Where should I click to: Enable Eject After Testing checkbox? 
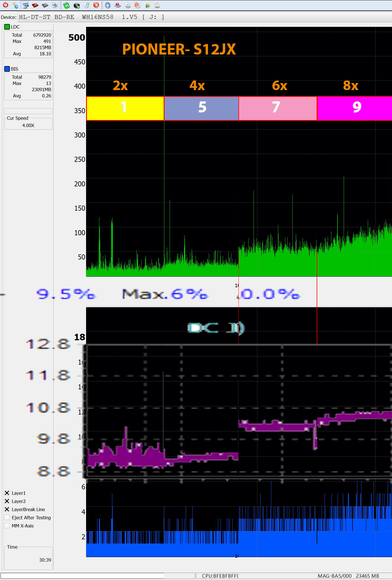pyautogui.click(x=7, y=517)
